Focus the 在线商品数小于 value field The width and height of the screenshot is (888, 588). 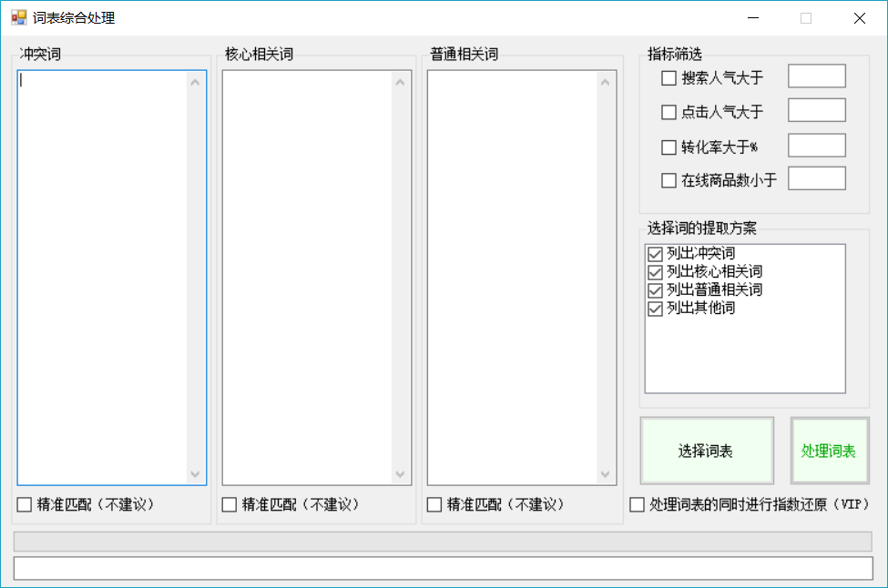(817, 178)
